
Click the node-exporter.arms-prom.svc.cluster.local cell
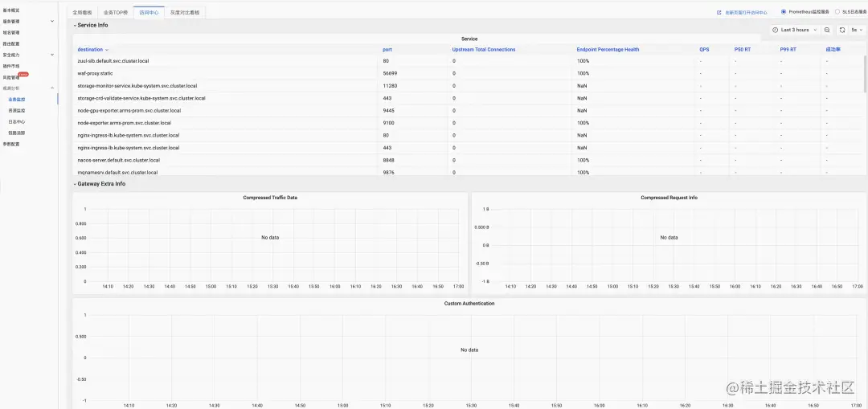coord(124,123)
